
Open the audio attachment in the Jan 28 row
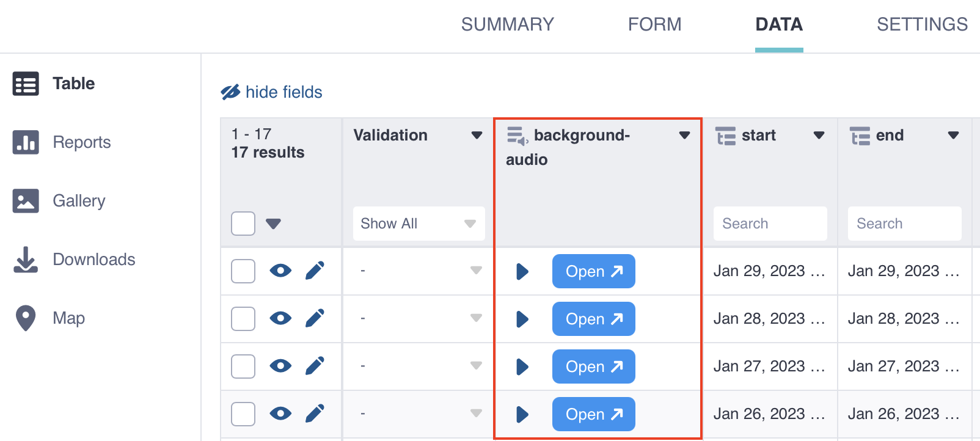click(x=593, y=318)
